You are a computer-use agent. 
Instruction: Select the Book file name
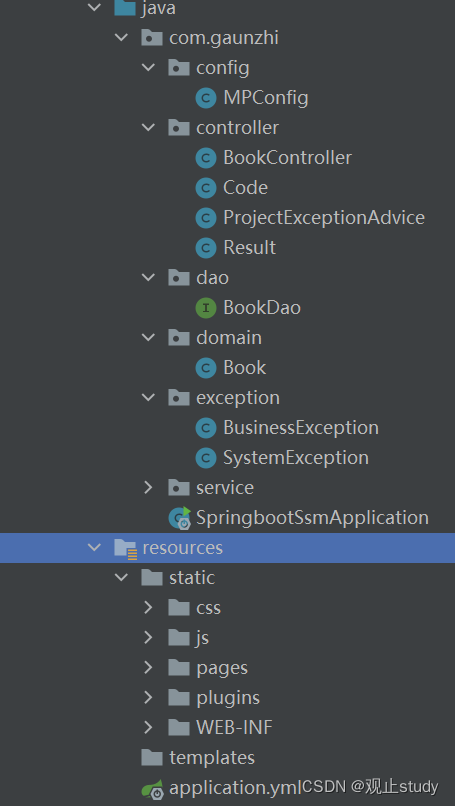[x=245, y=368]
